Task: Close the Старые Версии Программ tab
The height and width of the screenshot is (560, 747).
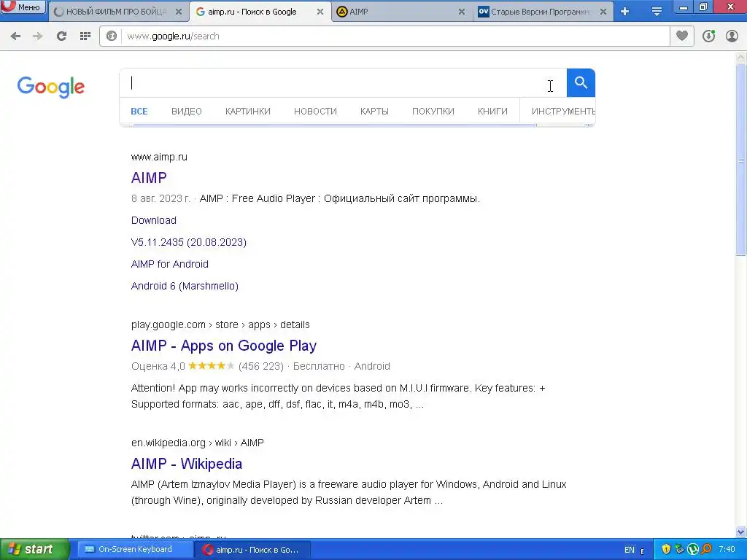Action: tap(603, 12)
